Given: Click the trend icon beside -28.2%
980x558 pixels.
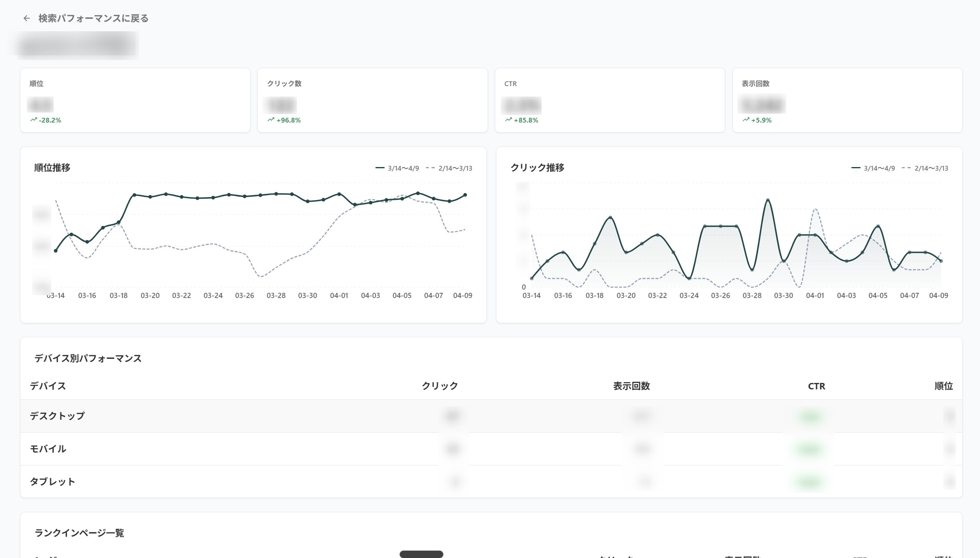Looking at the screenshot, I should click(x=34, y=120).
